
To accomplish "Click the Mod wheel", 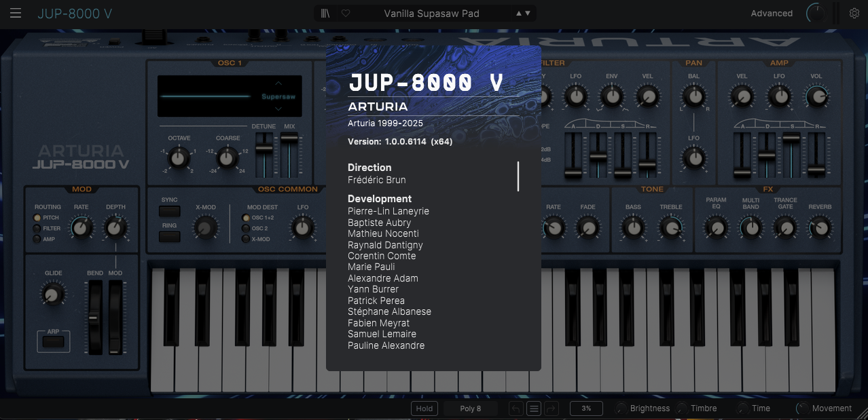I will (115, 318).
